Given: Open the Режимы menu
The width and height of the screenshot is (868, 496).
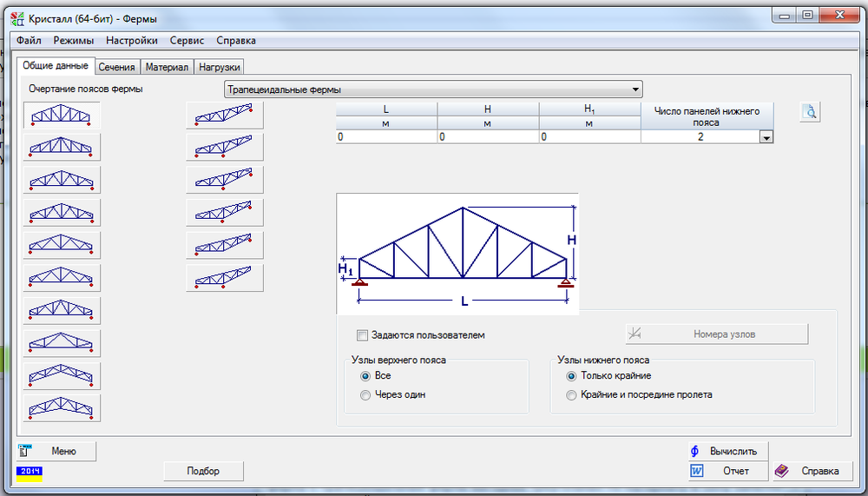Looking at the screenshot, I should click(x=74, y=40).
